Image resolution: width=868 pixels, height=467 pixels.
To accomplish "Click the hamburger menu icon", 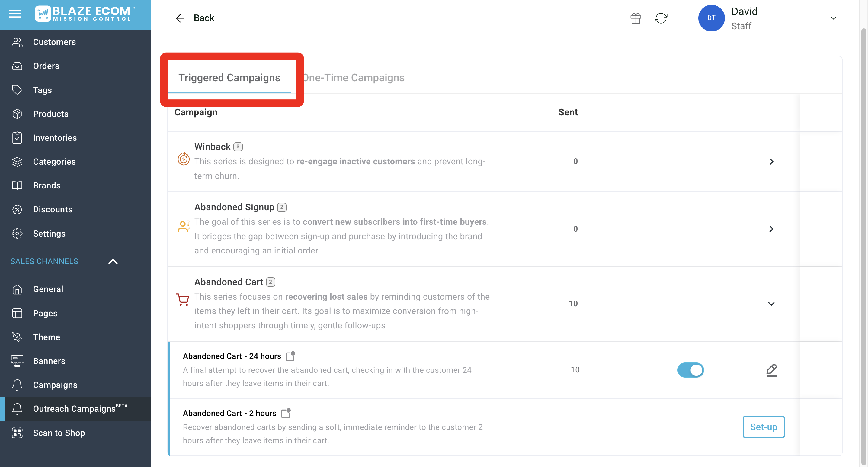I will 15,14.
